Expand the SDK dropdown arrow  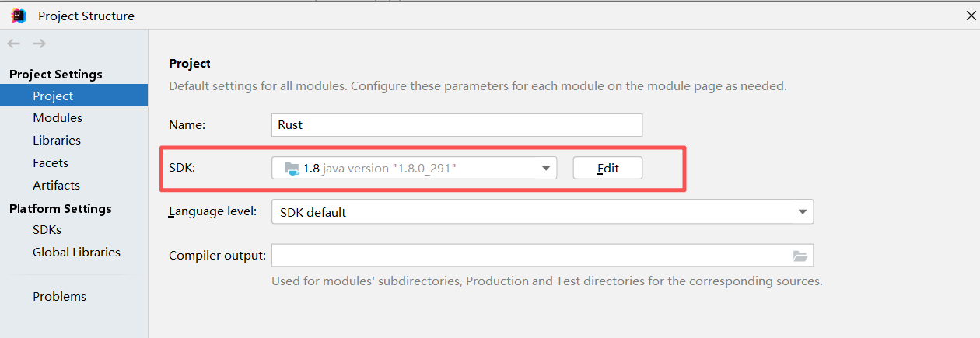(x=546, y=168)
